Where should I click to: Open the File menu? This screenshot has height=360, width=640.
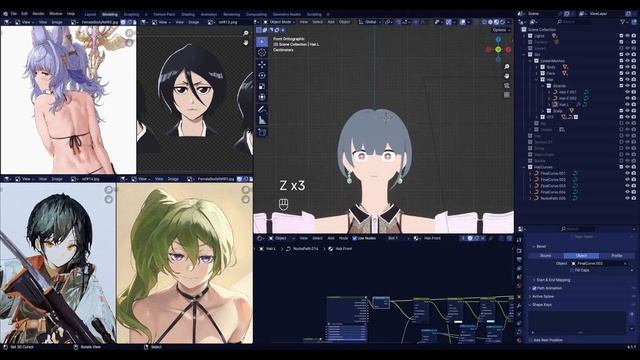click(x=14, y=13)
